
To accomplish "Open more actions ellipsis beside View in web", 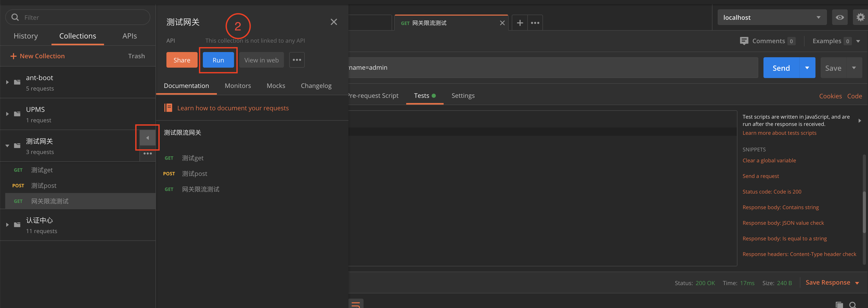I will [x=296, y=60].
